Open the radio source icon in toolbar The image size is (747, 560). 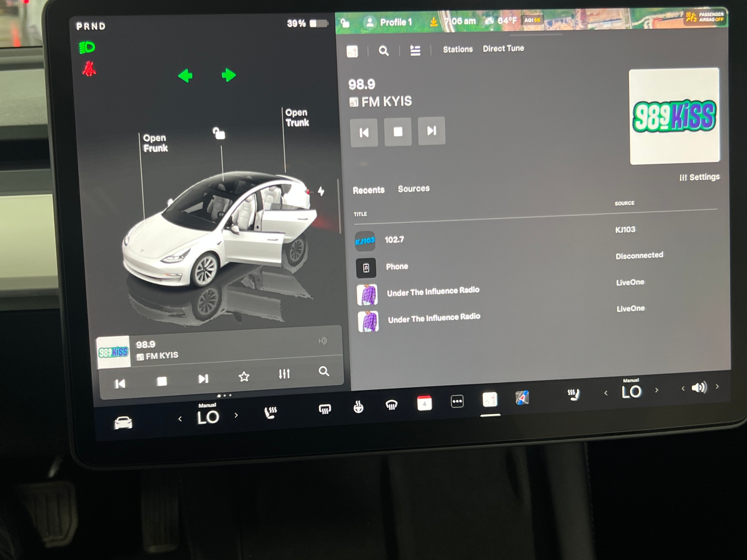tap(352, 51)
